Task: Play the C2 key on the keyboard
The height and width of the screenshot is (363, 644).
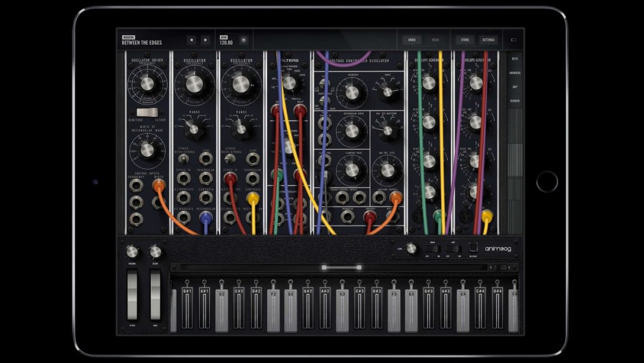Action: coord(222,306)
